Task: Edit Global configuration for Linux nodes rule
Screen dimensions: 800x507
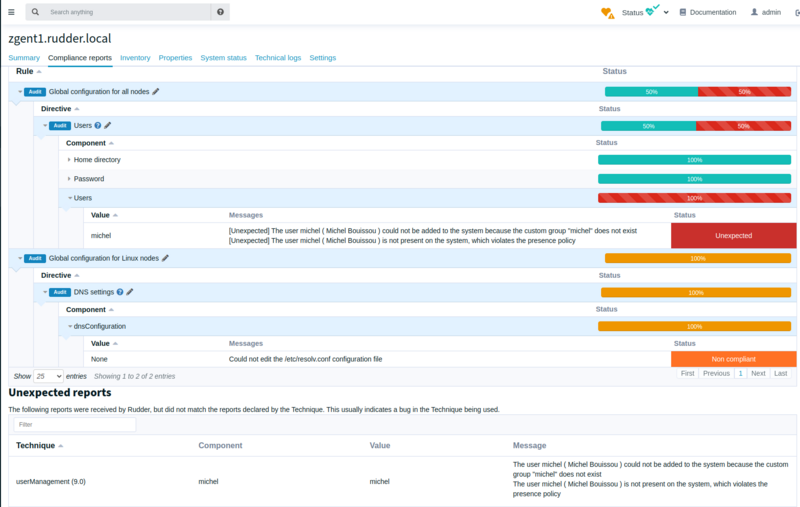Action: click(x=165, y=258)
